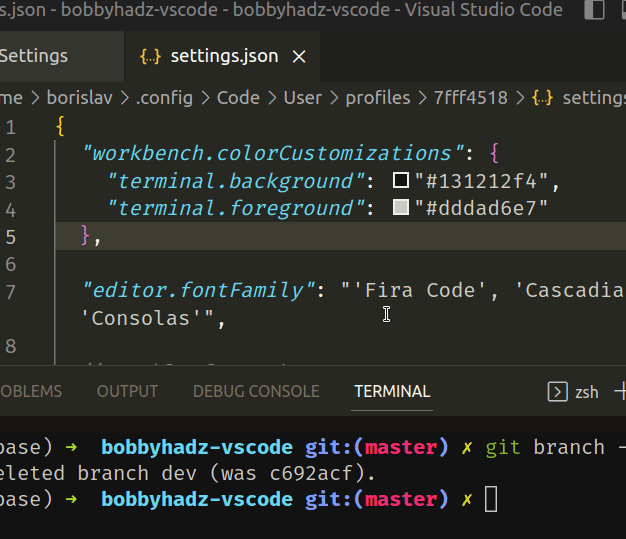Open terminal.foreground color swatch #dddad6e7
This screenshot has height=539, width=626.
[x=401, y=207]
